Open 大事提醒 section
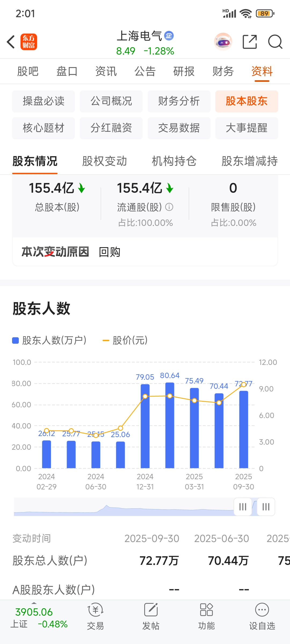Image resolution: width=290 pixels, height=644 pixels. 247,128
